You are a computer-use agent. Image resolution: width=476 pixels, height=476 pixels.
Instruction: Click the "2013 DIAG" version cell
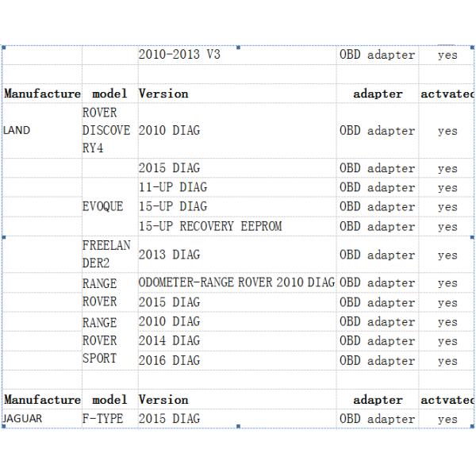coord(169,255)
